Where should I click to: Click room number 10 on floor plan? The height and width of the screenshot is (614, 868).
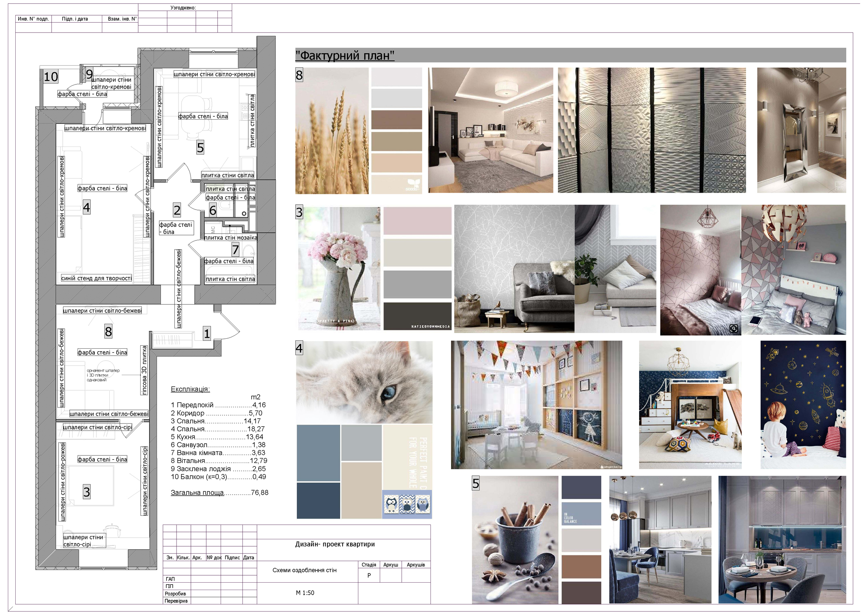coord(51,77)
